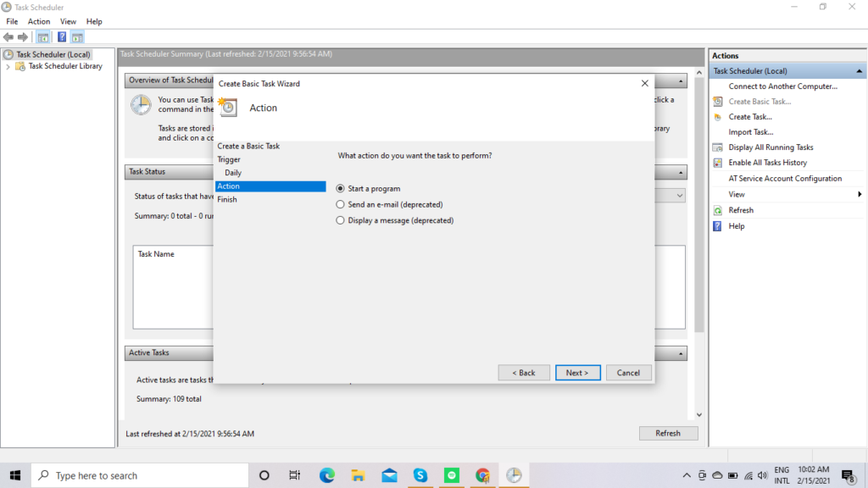Click the summary pane vertical scrollbar thumb
This screenshot has width=868, height=488.
(699, 205)
